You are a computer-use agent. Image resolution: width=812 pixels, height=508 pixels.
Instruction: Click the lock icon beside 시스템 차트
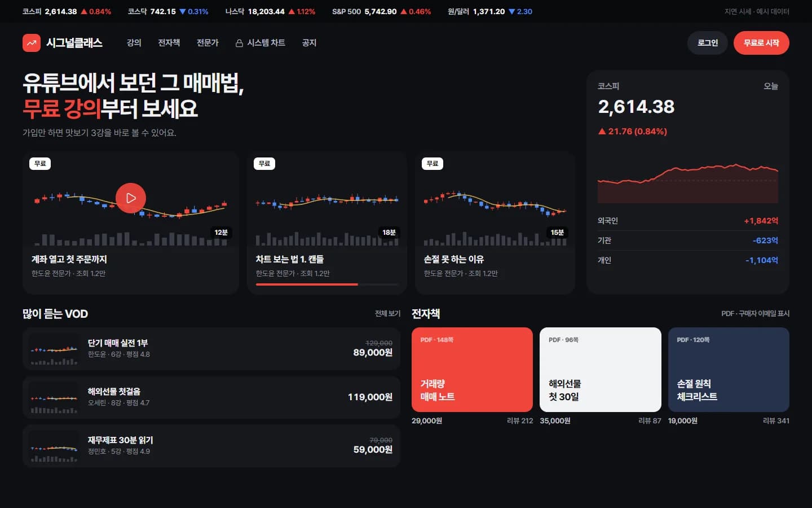click(x=239, y=43)
